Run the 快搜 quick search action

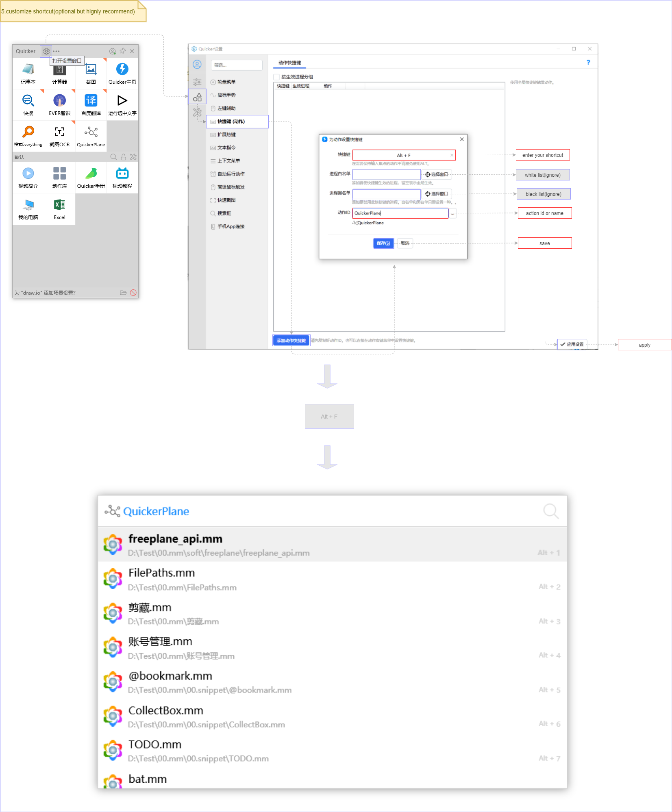(x=28, y=105)
